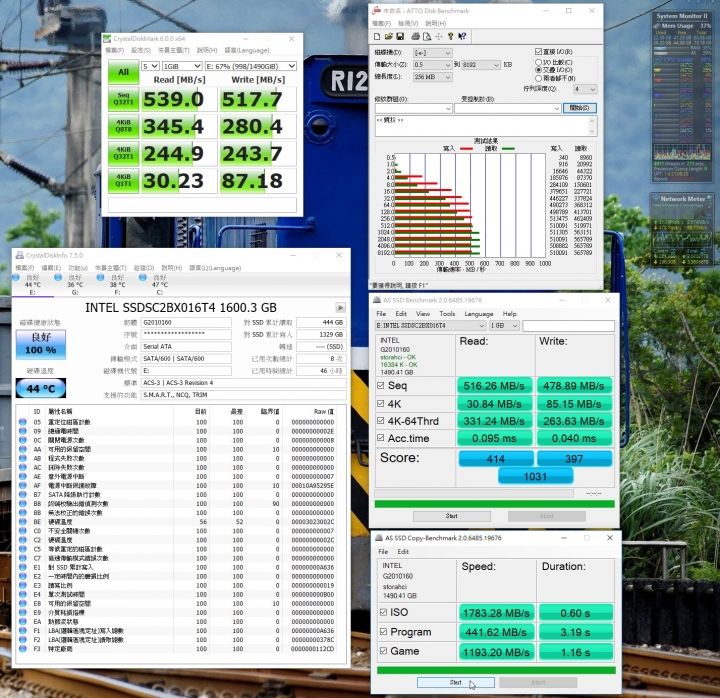Click the next-disk arrow icon in CrystalDiskInfo
The height and width of the screenshot is (698, 720).
point(341,307)
